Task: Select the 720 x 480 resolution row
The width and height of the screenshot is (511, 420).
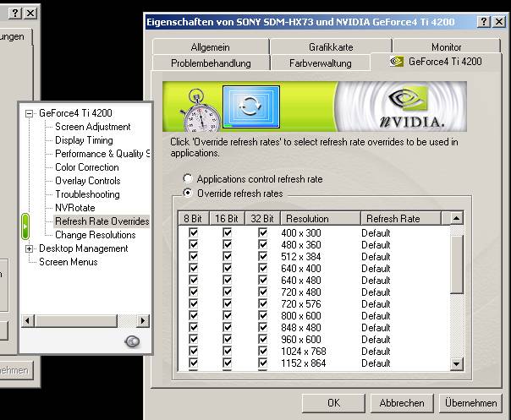Action: (x=314, y=292)
